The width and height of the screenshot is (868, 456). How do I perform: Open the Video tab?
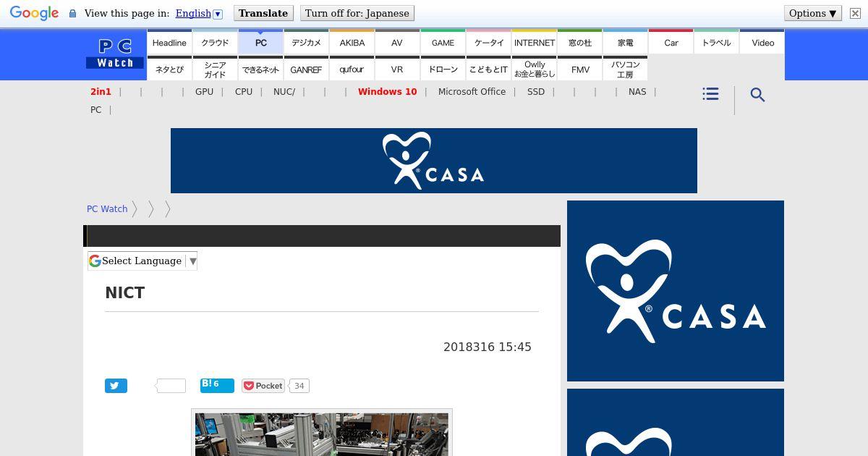[762, 43]
